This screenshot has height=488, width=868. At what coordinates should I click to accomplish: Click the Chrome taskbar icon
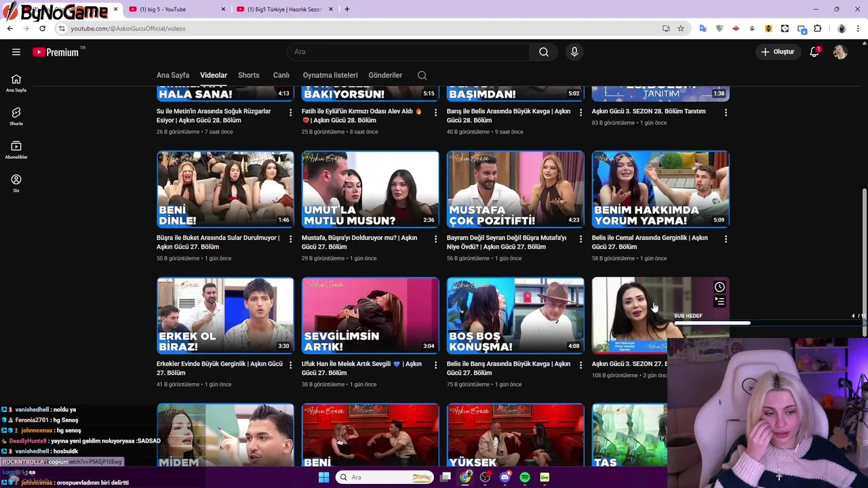[x=465, y=477]
